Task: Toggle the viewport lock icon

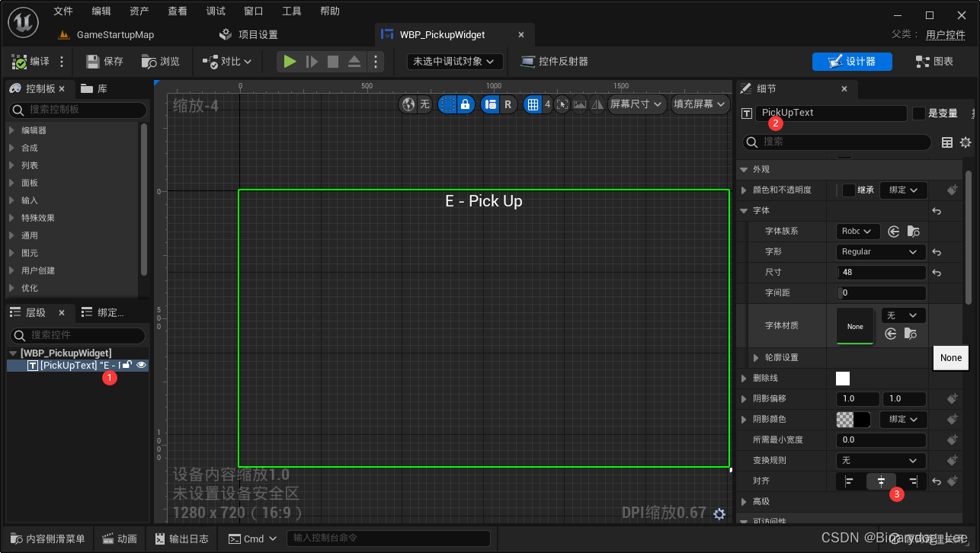Action: point(466,104)
